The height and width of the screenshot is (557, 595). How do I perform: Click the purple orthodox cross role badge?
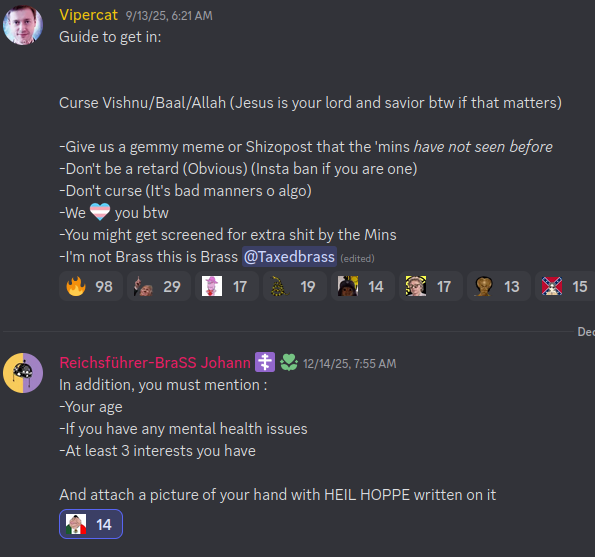265,362
